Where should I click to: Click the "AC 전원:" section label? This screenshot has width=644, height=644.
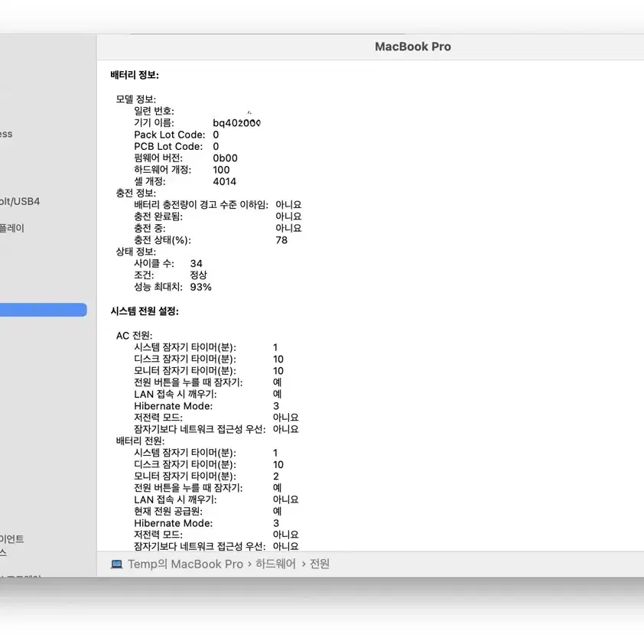click(135, 336)
